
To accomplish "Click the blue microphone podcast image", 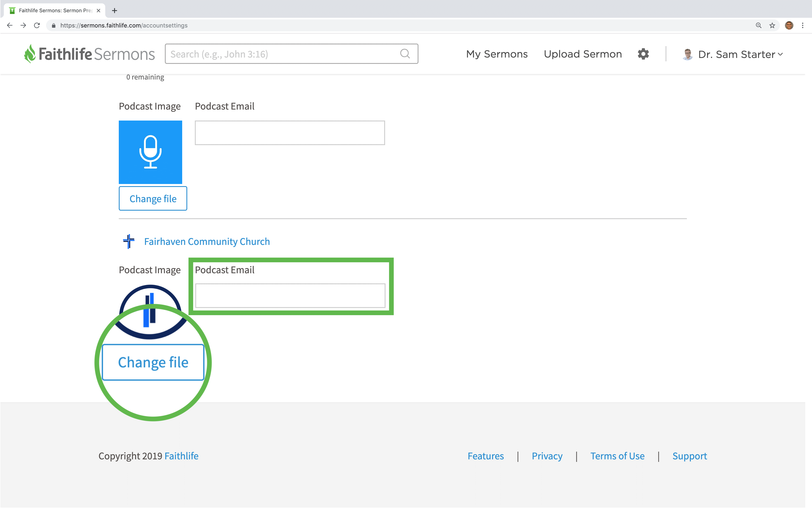I will [x=150, y=152].
